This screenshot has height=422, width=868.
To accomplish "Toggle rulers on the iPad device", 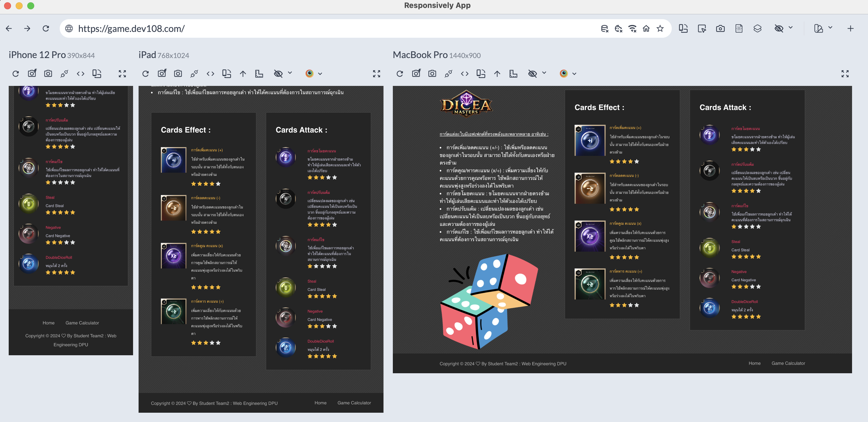I will tap(259, 73).
